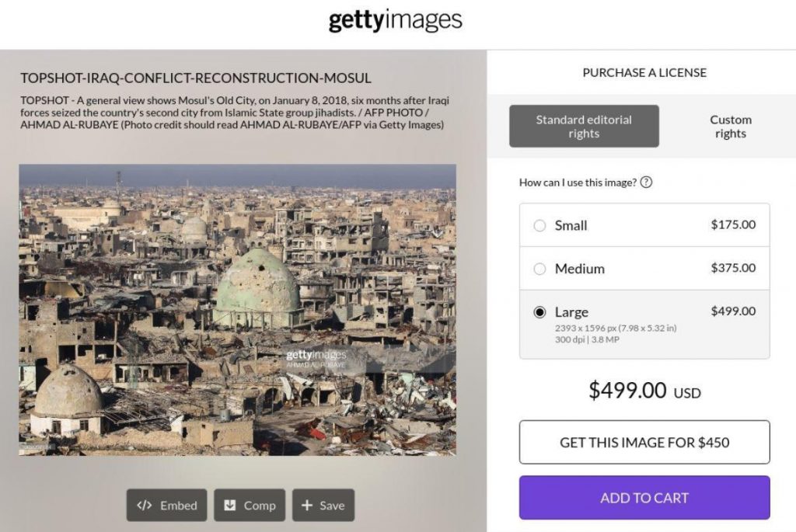Screen dimensions: 796x532
Task: Click the $499.00 USD total price
Action: click(x=644, y=390)
